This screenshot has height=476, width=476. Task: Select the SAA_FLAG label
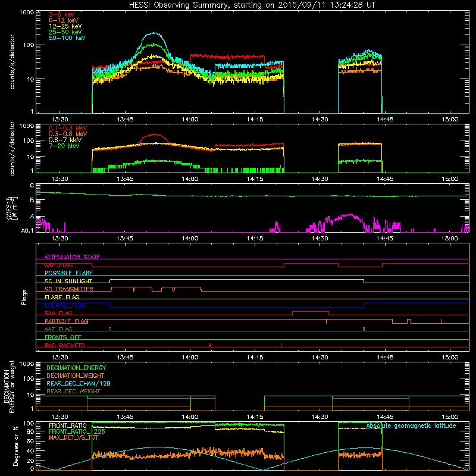pos(58,314)
